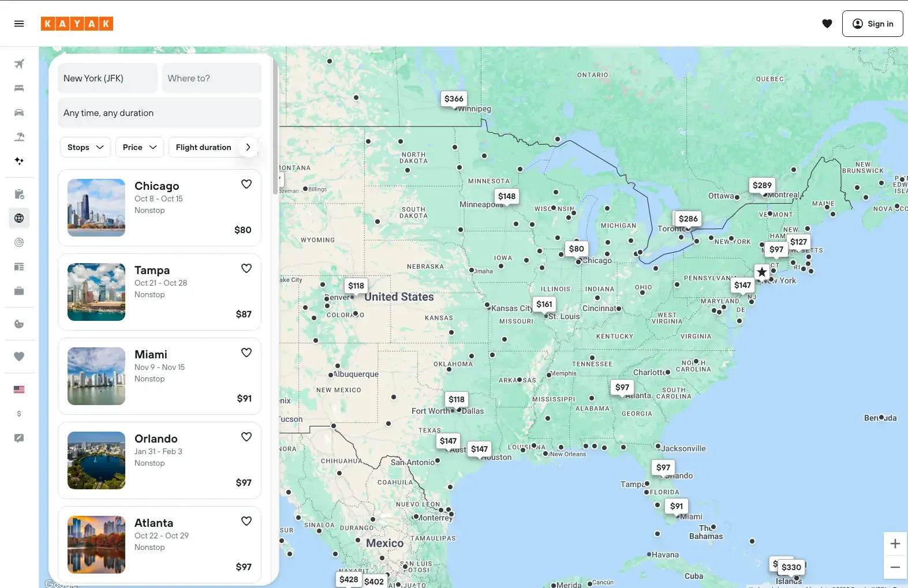Open Stays via the bed icon
Viewport: 908px width, 588px height.
[x=19, y=88]
